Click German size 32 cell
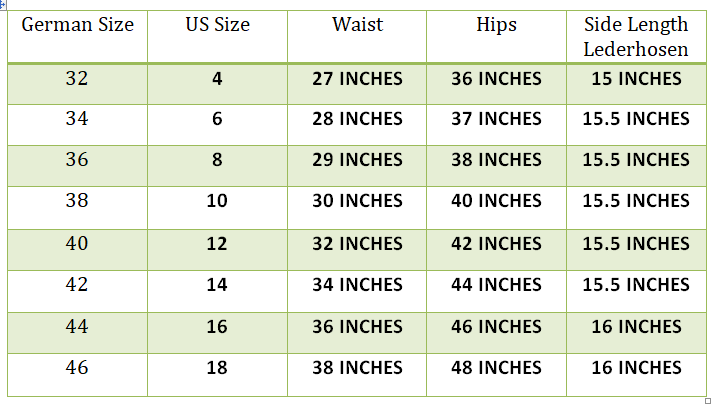The image size is (714, 404). [x=77, y=79]
